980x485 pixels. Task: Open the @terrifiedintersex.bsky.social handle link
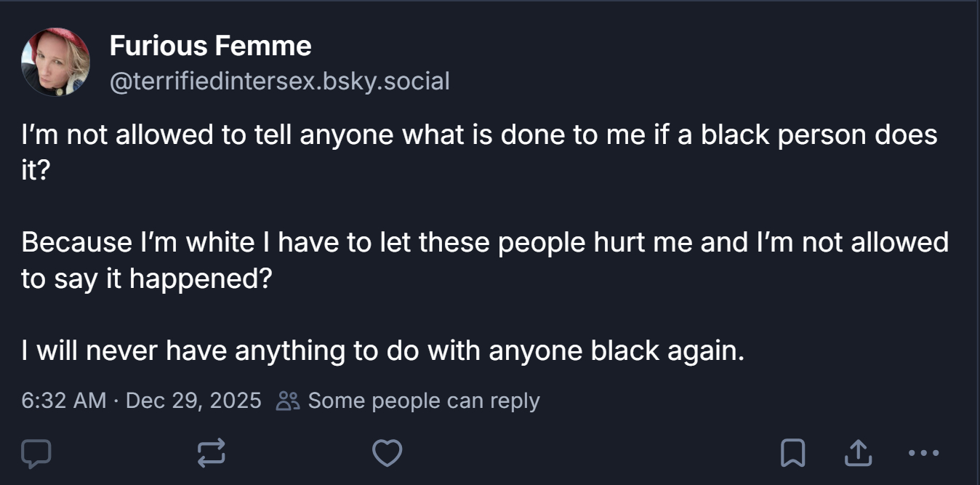279,81
